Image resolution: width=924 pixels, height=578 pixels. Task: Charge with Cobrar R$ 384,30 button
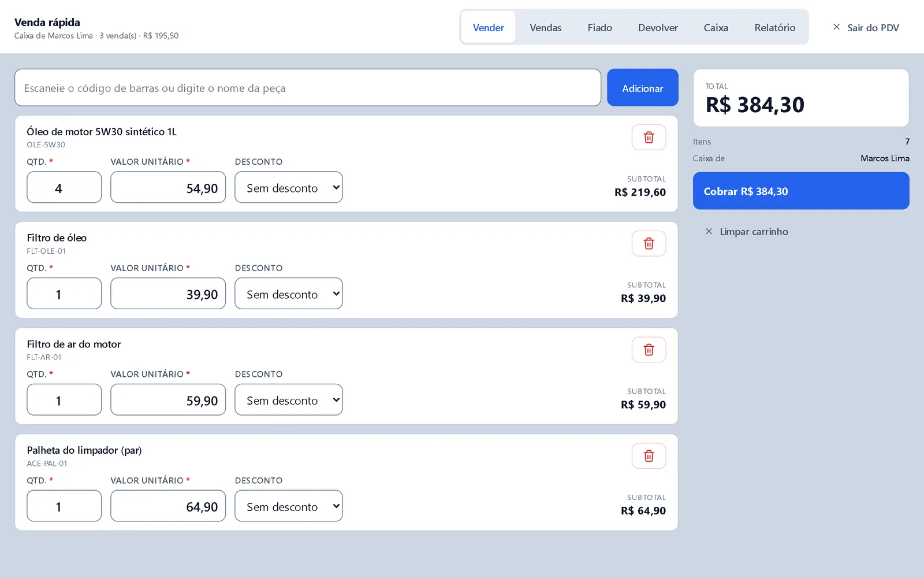[801, 191]
